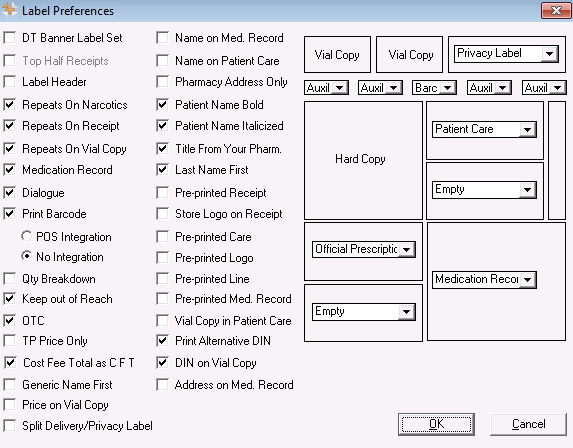Expand the Medication Record dropdown
This screenshot has width=573, height=448.
point(527,280)
